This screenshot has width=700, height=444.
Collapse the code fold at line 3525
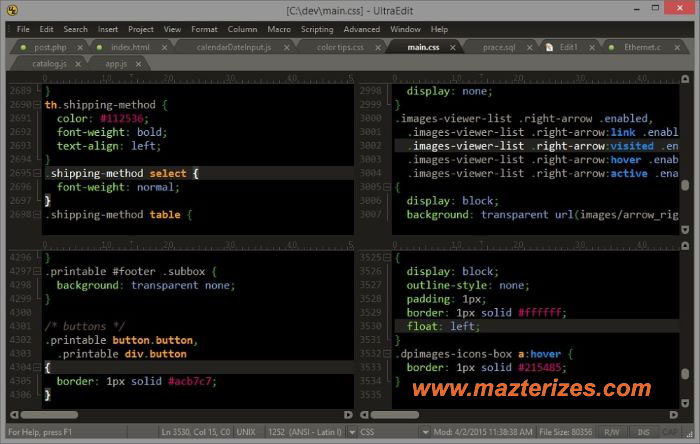(387, 257)
